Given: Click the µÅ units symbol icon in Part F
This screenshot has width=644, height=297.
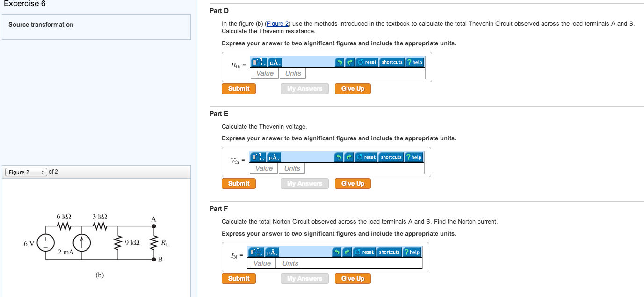Looking at the screenshot, I should click(x=272, y=252).
